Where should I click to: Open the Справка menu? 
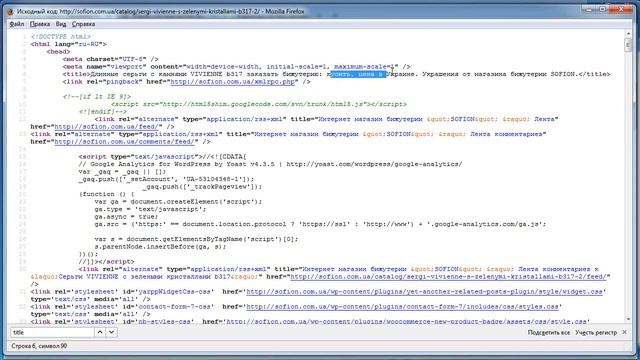(x=83, y=24)
